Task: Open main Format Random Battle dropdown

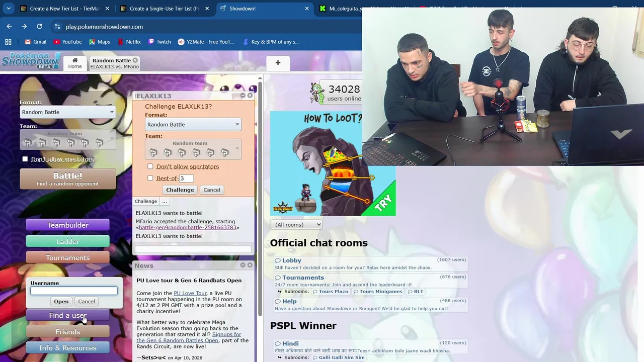Action: point(68,112)
